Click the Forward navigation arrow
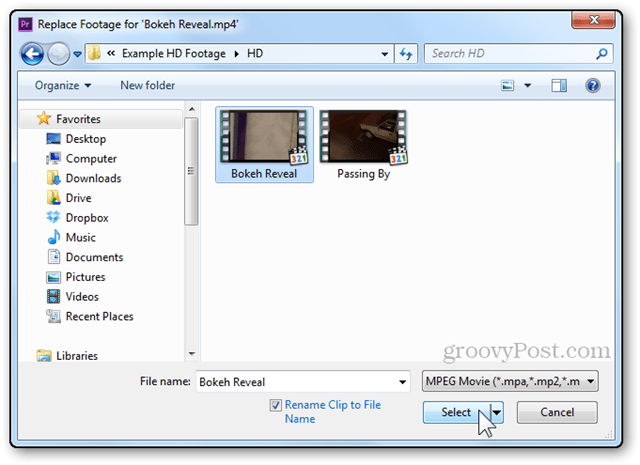Image resolution: width=640 pixels, height=465 pixels. click(x=59, y=54)
